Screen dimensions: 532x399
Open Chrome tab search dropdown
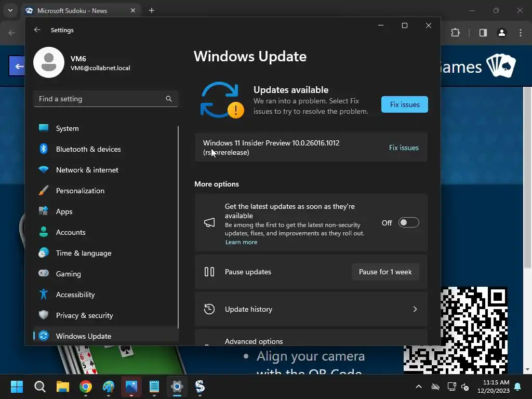click(x=10, y=10)
